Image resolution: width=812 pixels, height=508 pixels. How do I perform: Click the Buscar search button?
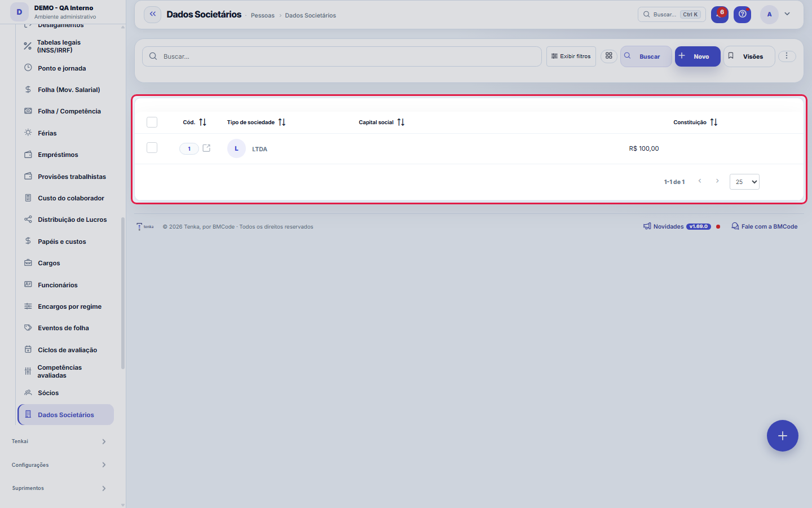(646, 56)
